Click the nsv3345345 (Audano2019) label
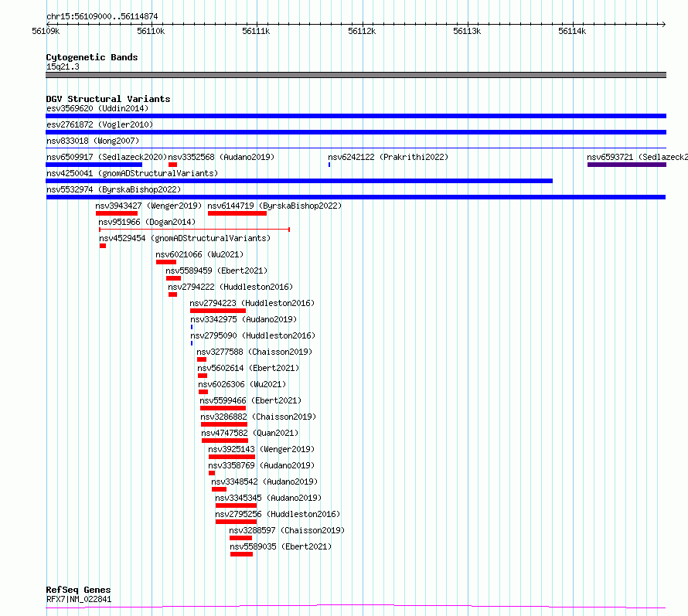 point(268,498)
